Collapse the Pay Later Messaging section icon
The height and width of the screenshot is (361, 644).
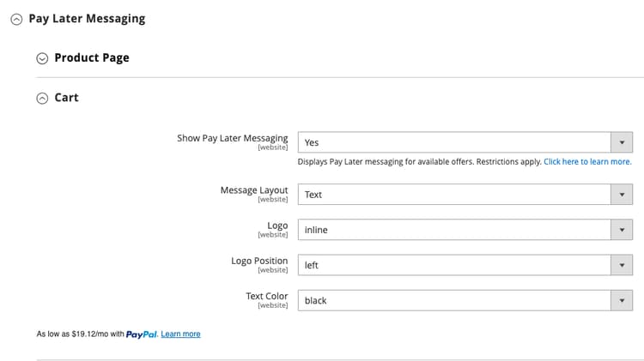tap(16, 19)
